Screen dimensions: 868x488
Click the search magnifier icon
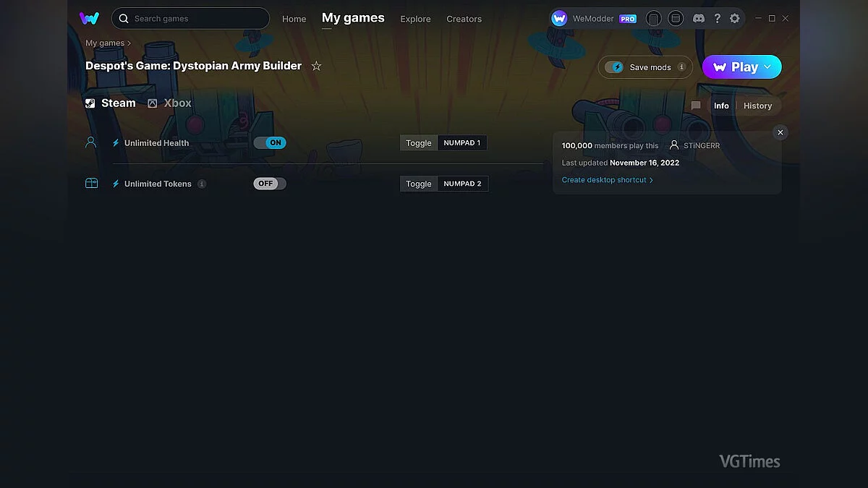point(124,18)
